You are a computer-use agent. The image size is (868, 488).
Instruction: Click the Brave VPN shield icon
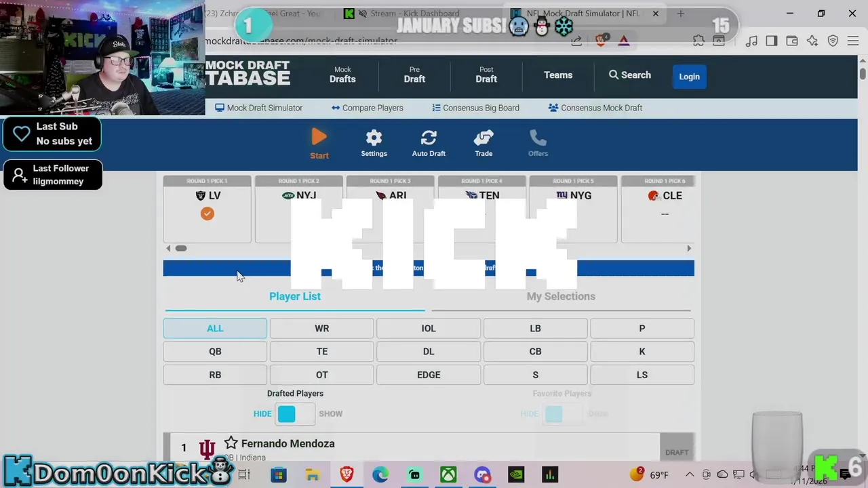pos(833,41)
